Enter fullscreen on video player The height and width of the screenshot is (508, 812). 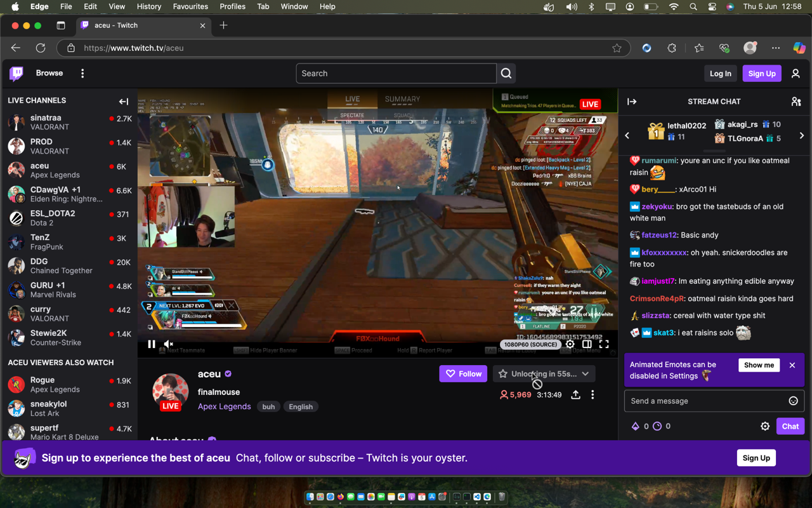tap(604, 344)
